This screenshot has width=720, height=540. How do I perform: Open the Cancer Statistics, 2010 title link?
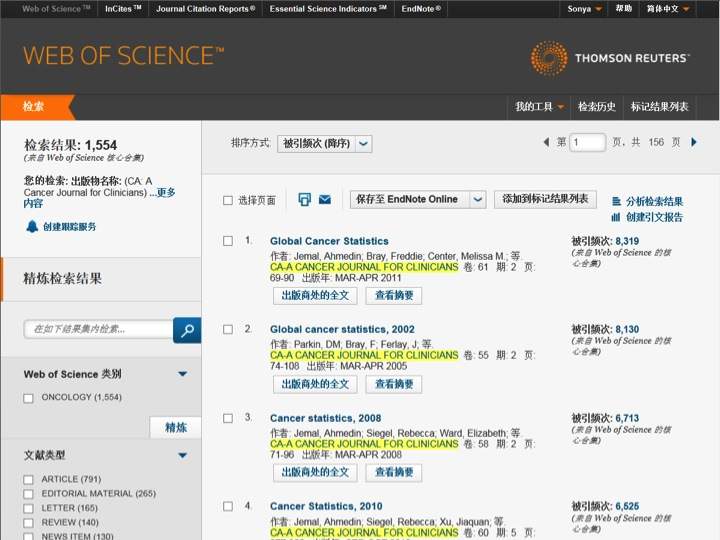click(x=326, y=506)
